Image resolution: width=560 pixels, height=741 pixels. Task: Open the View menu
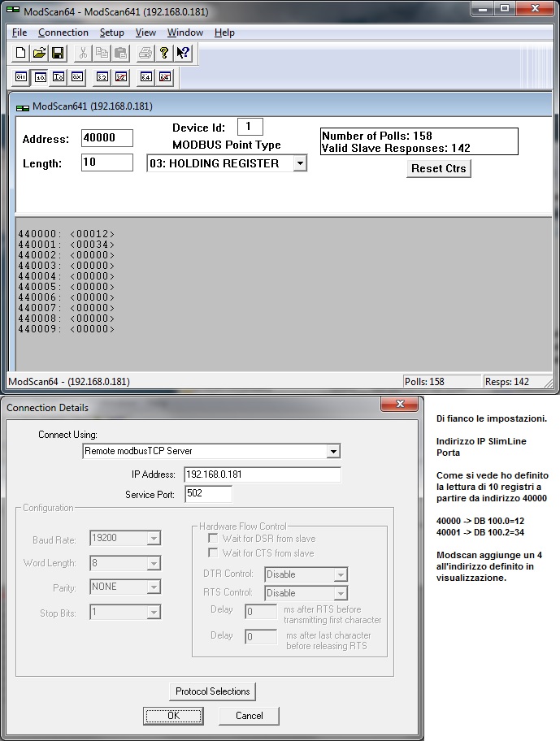[145, 32]
